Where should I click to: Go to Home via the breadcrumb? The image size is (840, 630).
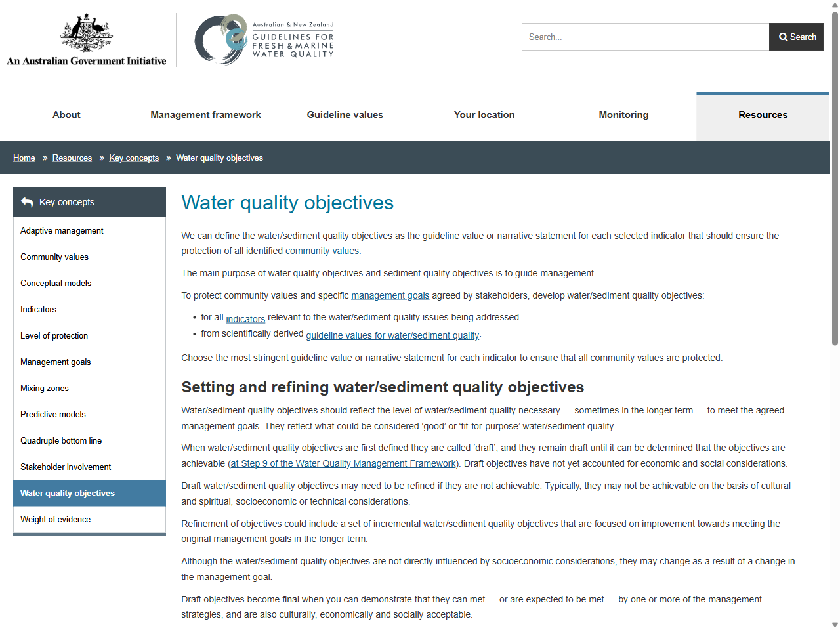tap(24, 157)
